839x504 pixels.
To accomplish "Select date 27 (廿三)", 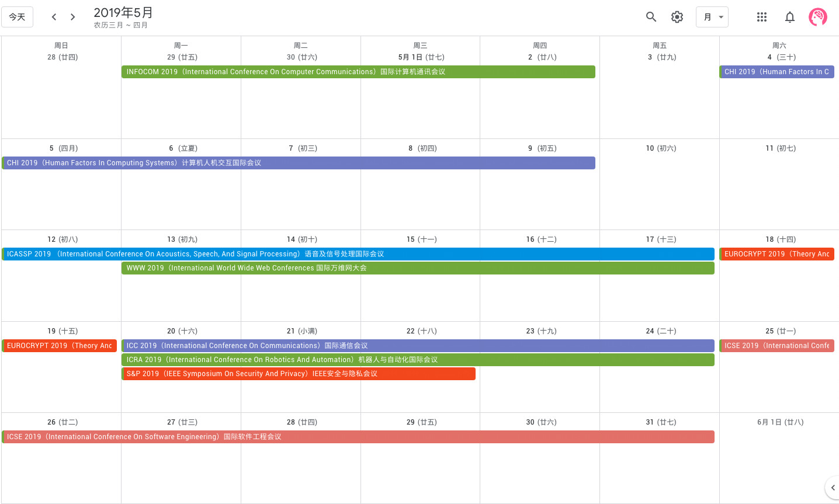I will pyautogui.click(x=182, y=422).
